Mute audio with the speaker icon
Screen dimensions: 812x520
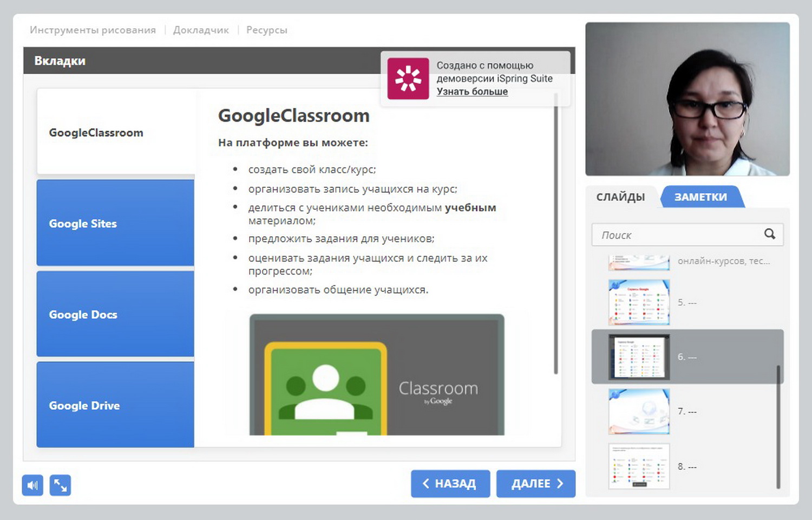tap(32, 485)
